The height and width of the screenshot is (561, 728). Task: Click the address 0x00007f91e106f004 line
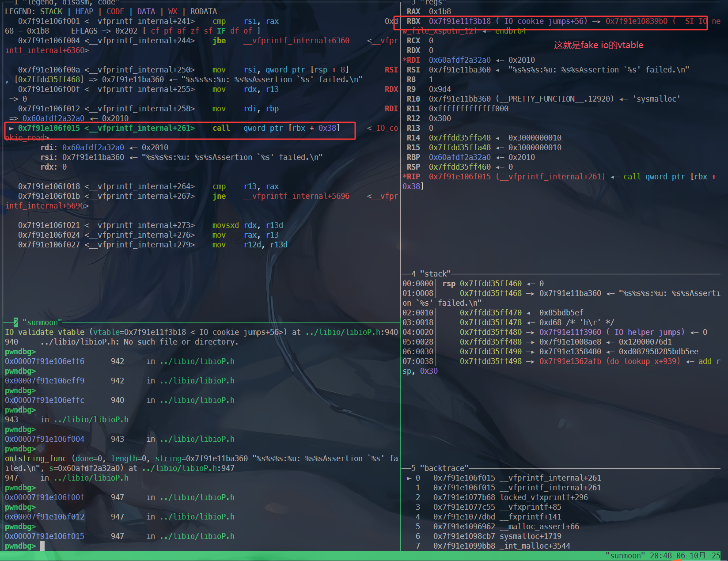[x=120, y=439]
